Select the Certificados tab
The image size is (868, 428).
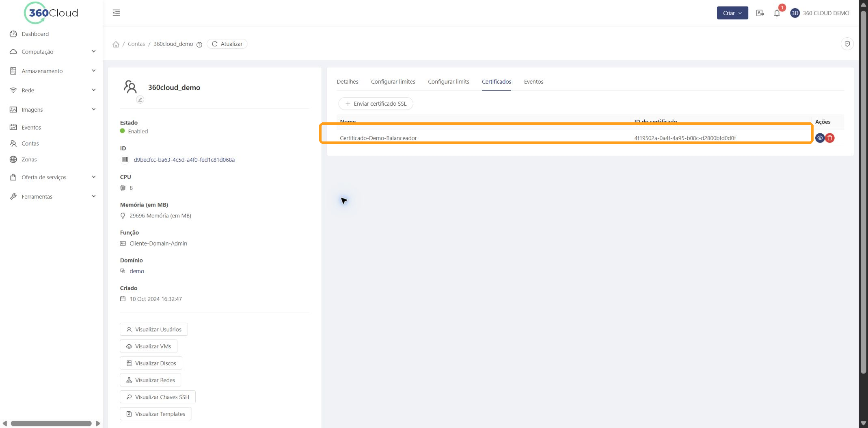pos(496,82)
